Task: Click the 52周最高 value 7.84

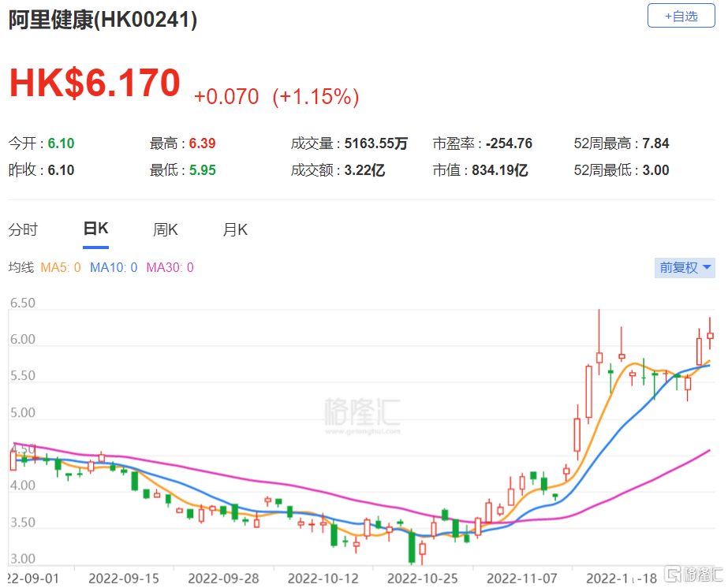Action: point(655,143)
